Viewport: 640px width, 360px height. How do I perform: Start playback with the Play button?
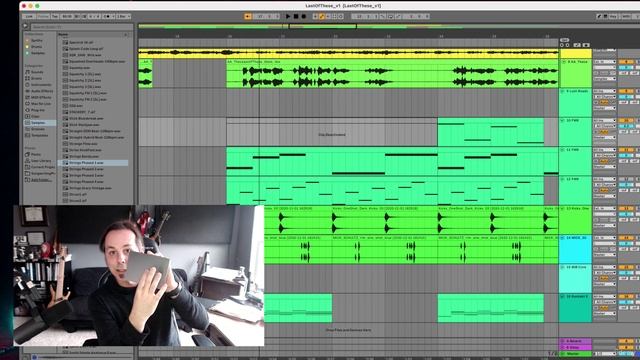pyautogui.click(x=288, y=16)
